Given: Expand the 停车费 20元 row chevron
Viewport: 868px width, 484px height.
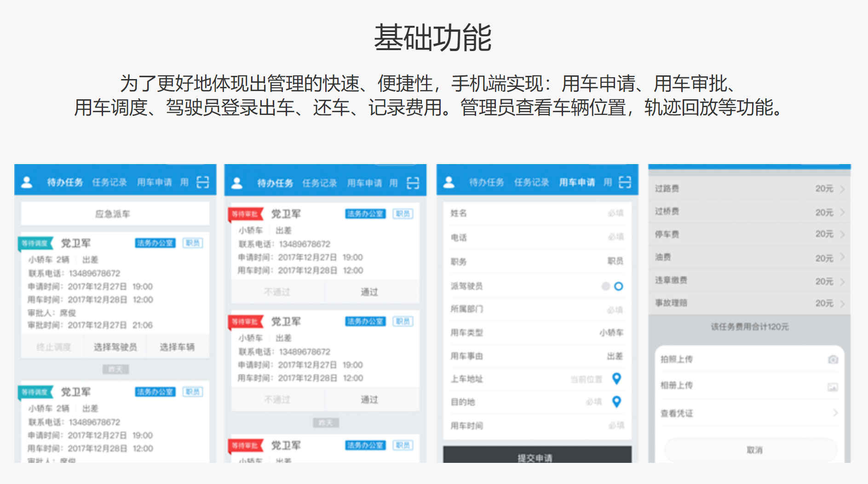Looking at the screenshot, I should point(842,234).
